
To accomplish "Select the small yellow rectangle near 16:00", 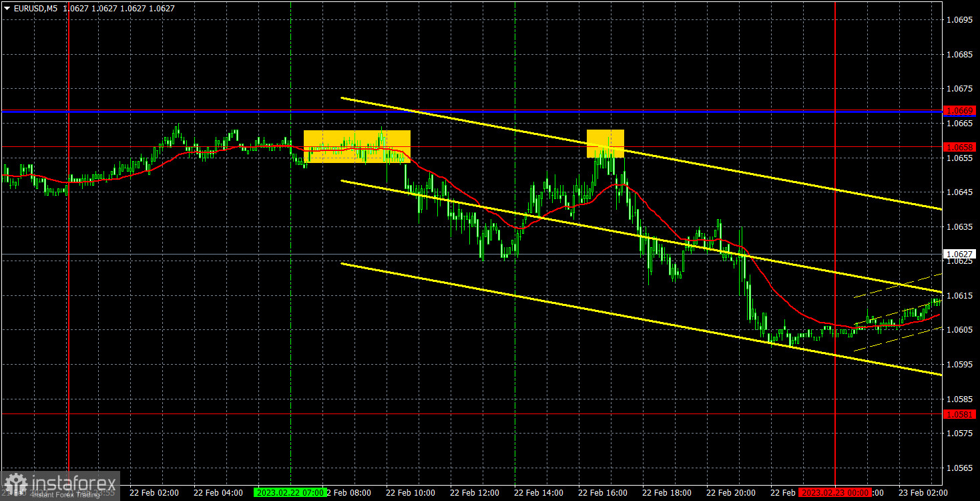I will coord(605,144).
